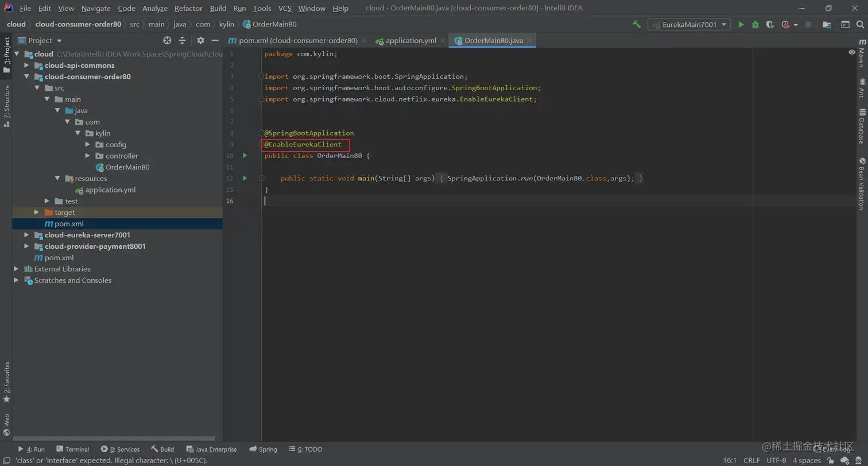Screen dimensions: 868x466
Task: Open the Maven tool window
Action: [861, 53]
